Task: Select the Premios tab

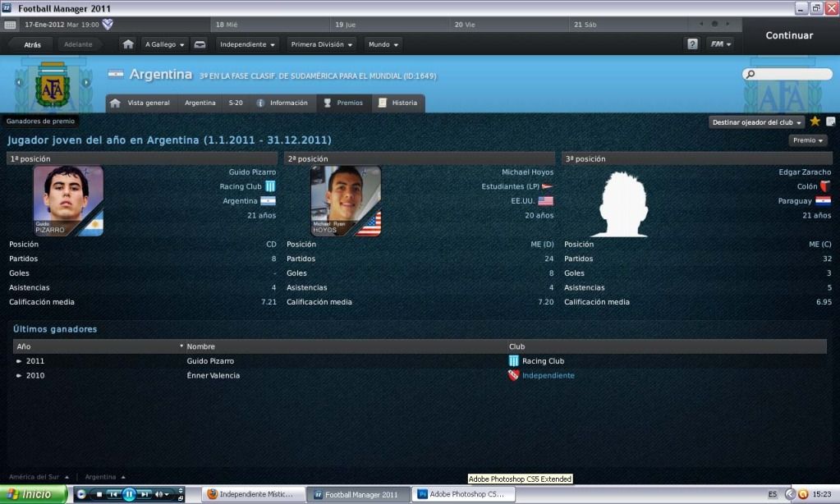Action: click(343, 103)
